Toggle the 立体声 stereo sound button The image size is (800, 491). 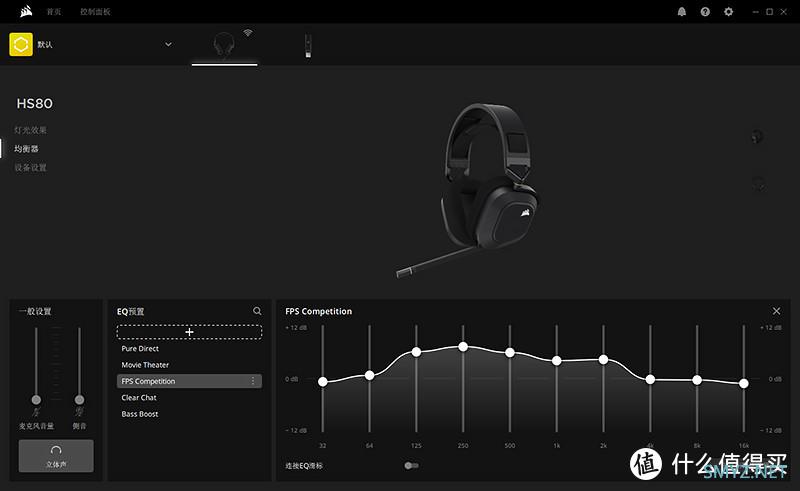[56, 456]
